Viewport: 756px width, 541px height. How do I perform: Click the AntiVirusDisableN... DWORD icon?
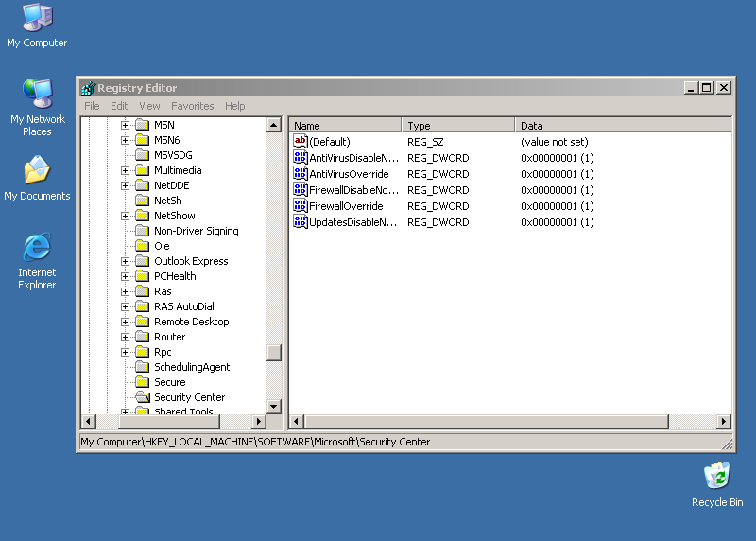coord(300,157)
